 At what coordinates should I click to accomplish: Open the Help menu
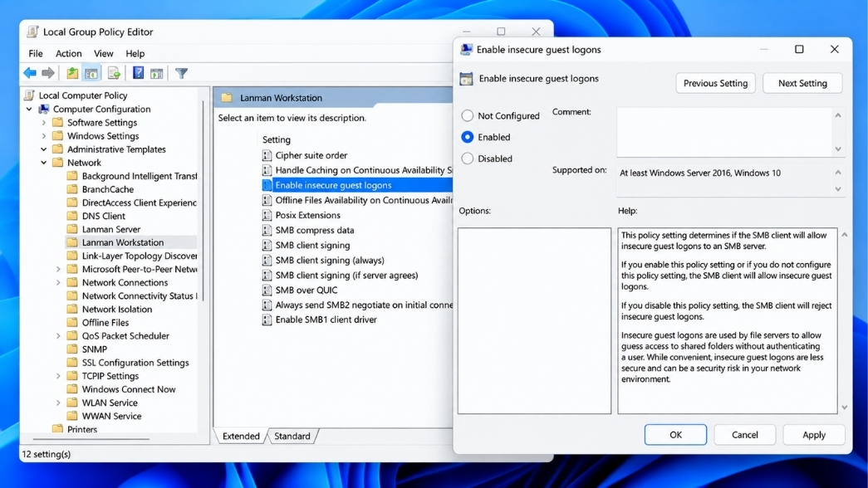pos(135,54)
